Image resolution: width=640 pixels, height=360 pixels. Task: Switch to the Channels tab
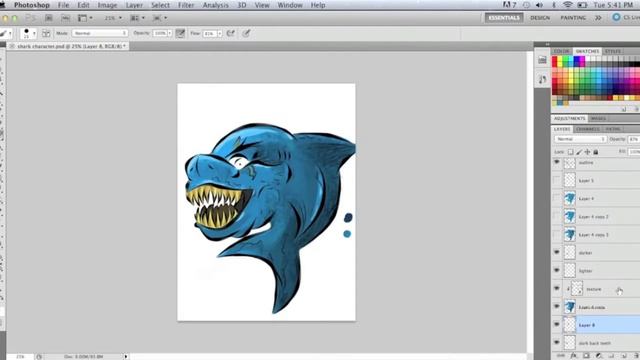tap(588, 129)
